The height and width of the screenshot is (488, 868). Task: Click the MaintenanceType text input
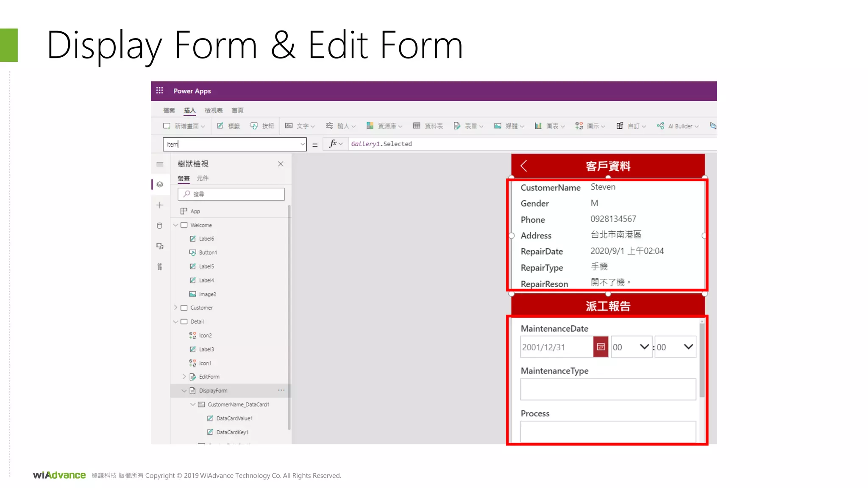click(608, 389)
